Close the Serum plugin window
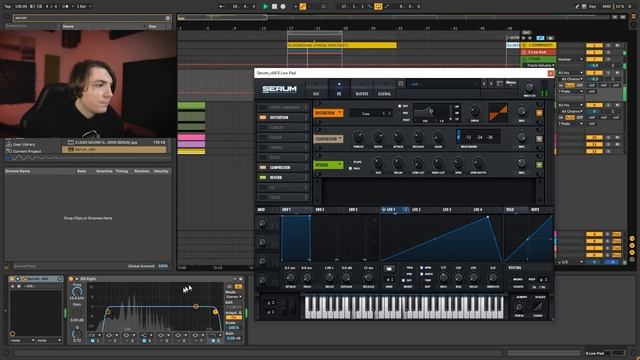The image size is (640, 360). tap(550, 73)
